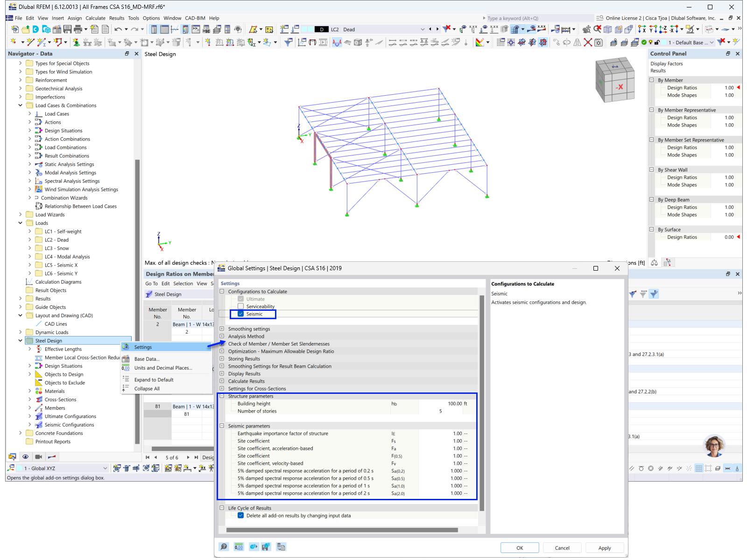Toggle the Ultimate configuration checkbox
Viewport: 747px width, 560px height.
tap(241, 299)
